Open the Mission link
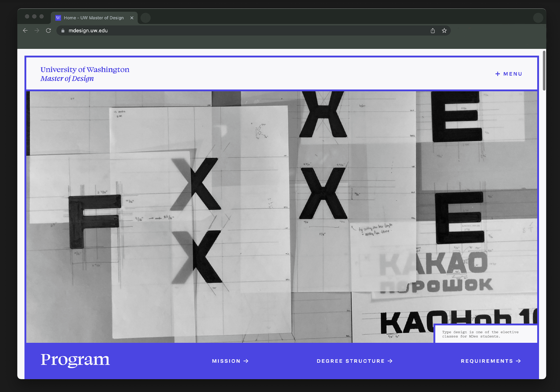 tap(230, 361)
